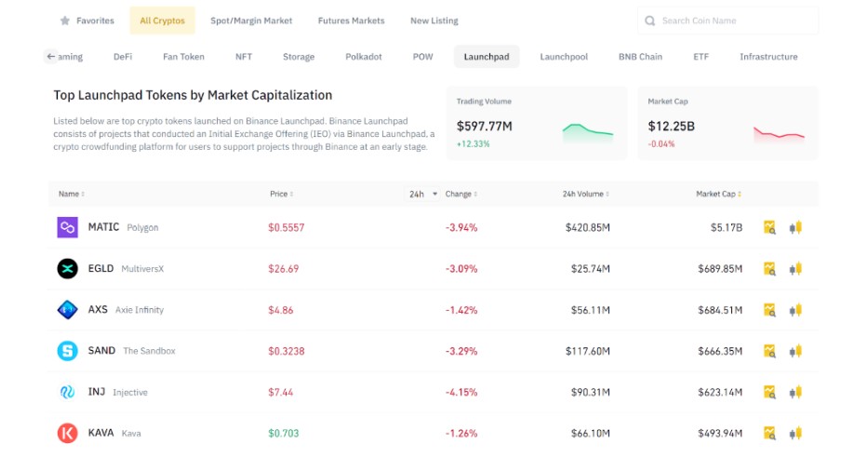This screenshot has height=471, width=868.
Task: Select the Storage category filter
Action: 299,57
